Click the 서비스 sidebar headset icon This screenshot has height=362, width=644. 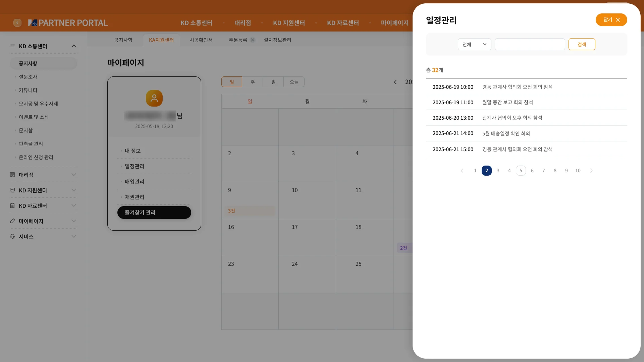click(x=12, y=236)
